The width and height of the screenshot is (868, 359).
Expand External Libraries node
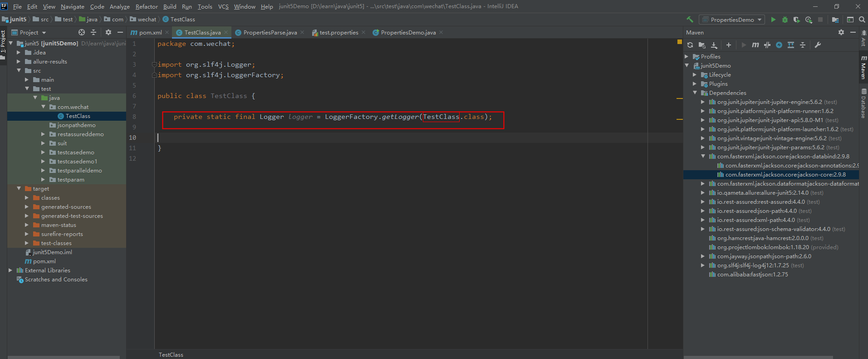pyautogui.click(x=10, y=270)
